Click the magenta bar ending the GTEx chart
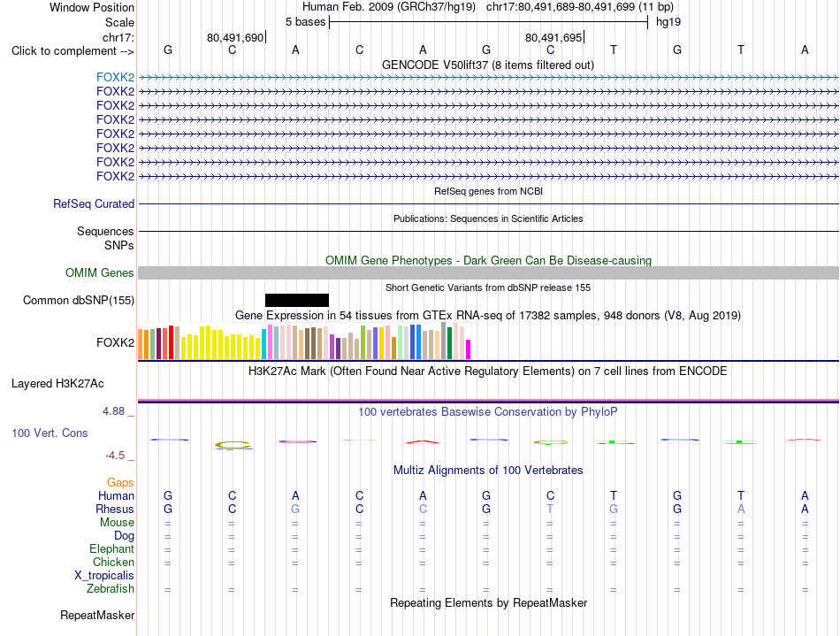The height and width of the screenshot is (636, 840). tap(469, 349)
